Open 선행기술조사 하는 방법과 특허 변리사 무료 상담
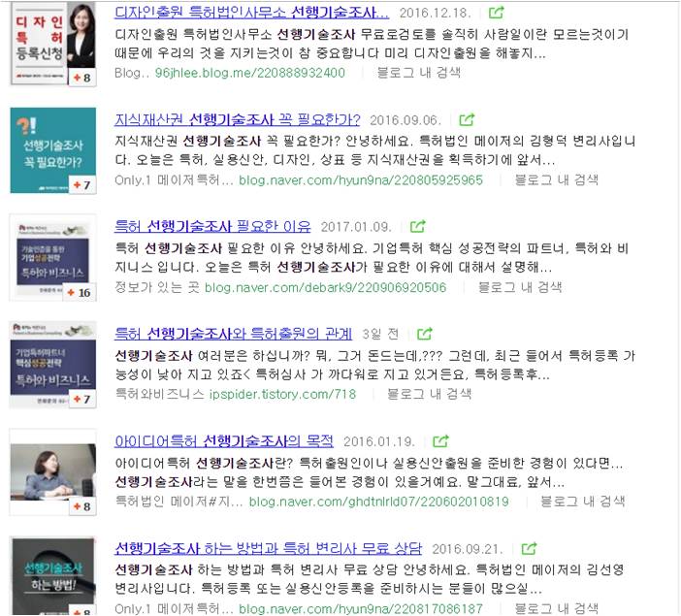This screenshot has width=681, height=616. point(268,549)
